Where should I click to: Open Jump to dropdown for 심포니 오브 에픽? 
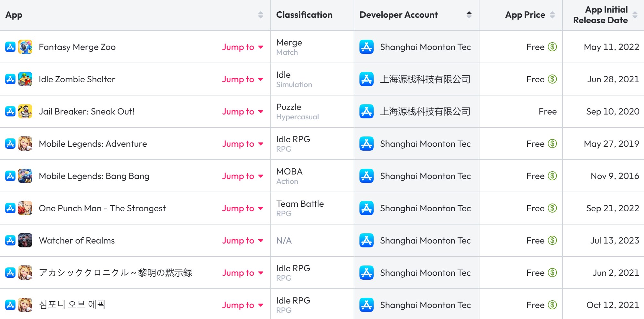tap(243, 305)
